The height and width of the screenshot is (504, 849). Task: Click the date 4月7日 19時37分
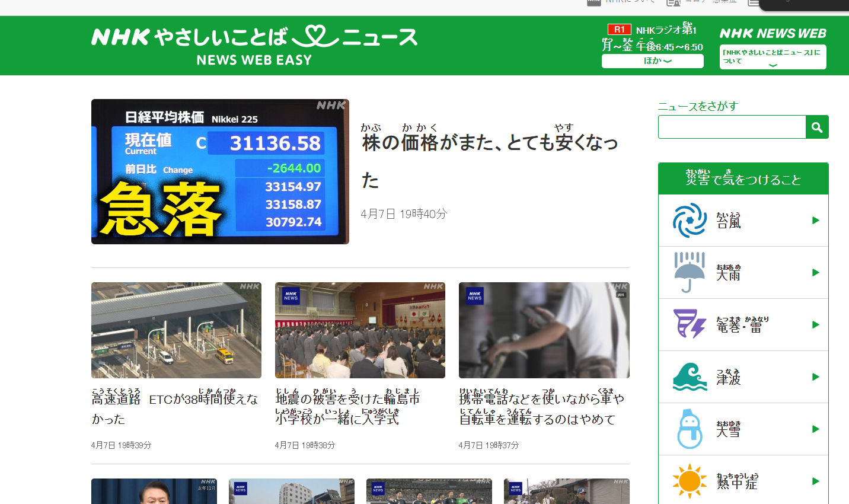489,445
